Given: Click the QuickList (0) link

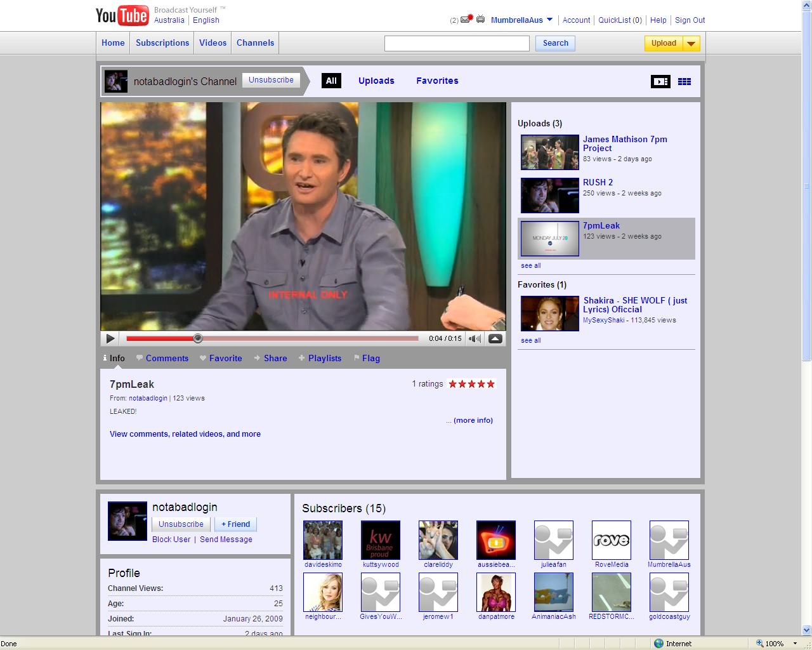Looking at the screenshot, I should pyautogui.click(x=620, y=20).
